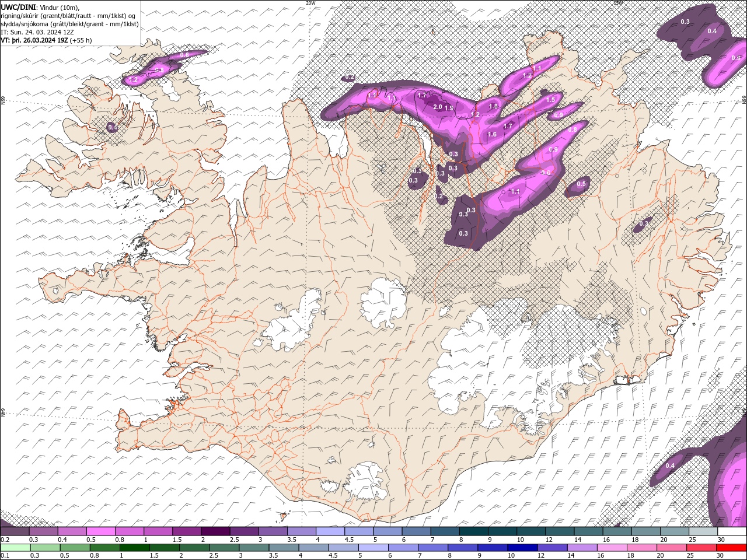Click the "12" label in the upper legend row
Screen dimensions: 747x560
point(550,540)
